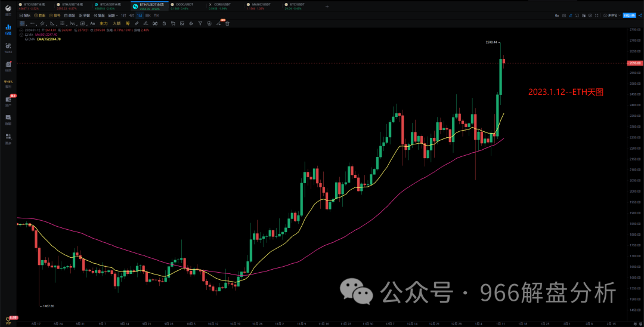Screen dimensions: 644x327
Task: Open the 指标 indicators menu
Action: tap(25, 16)
